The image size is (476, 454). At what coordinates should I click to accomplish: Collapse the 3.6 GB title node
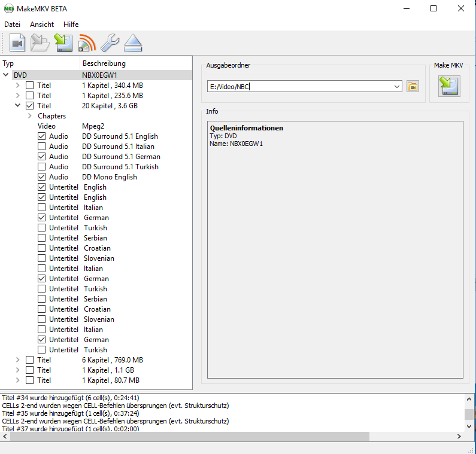pos(17,105)
